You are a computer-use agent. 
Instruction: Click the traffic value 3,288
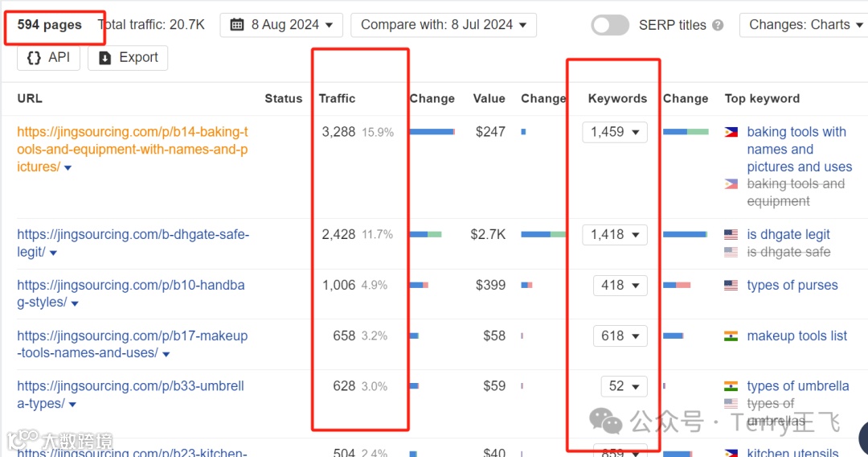pyautogui.click(x=338, y=132)
